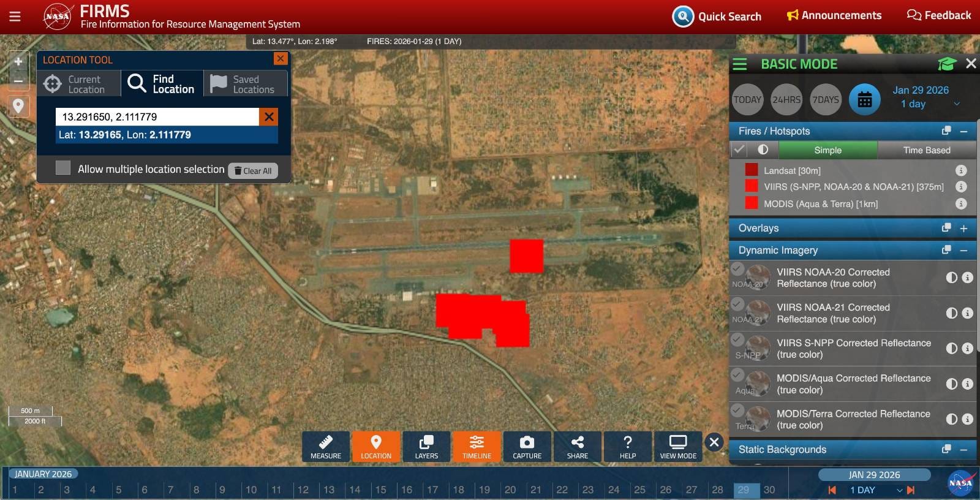
Task: Click the graduation cap mode icon
Action: click(947, 64)
